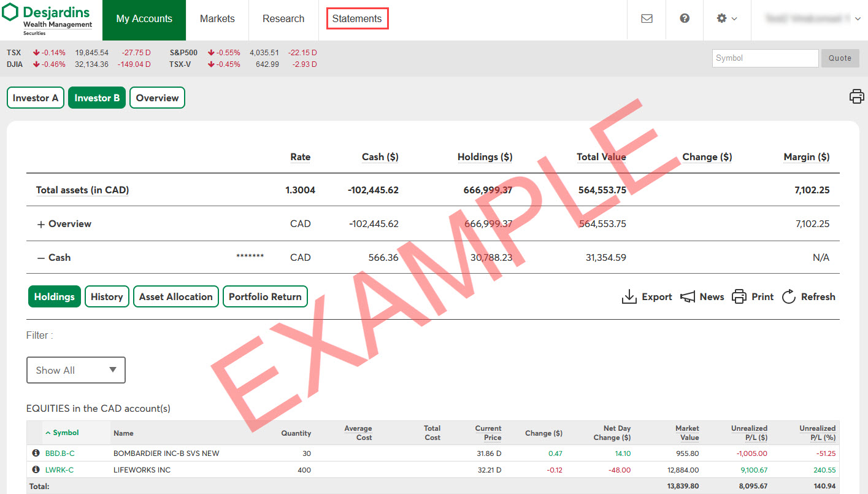Viewport: 868px width, 494px height.
Task: Click info icon next to LWRK-C
Action: 36,469
